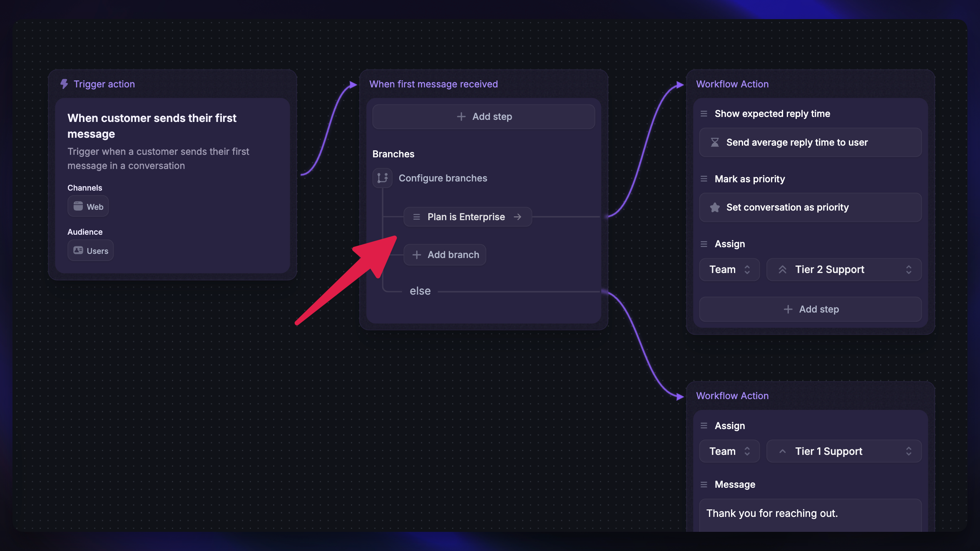Click drag handle beside Show expected reply time

click(704, 114)
